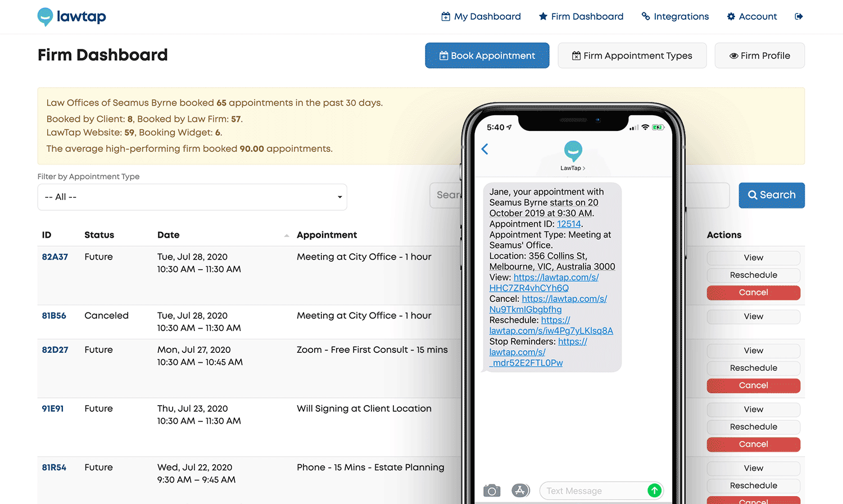Tap appointment ID 12514 link in SMS
This screenshot has width=843, height=504.
569,224
